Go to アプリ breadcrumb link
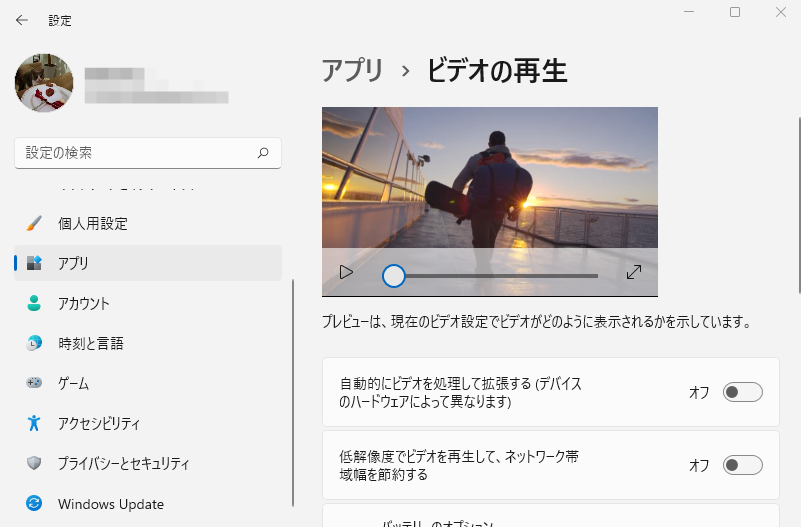801x527 pixels. point(352,70)
